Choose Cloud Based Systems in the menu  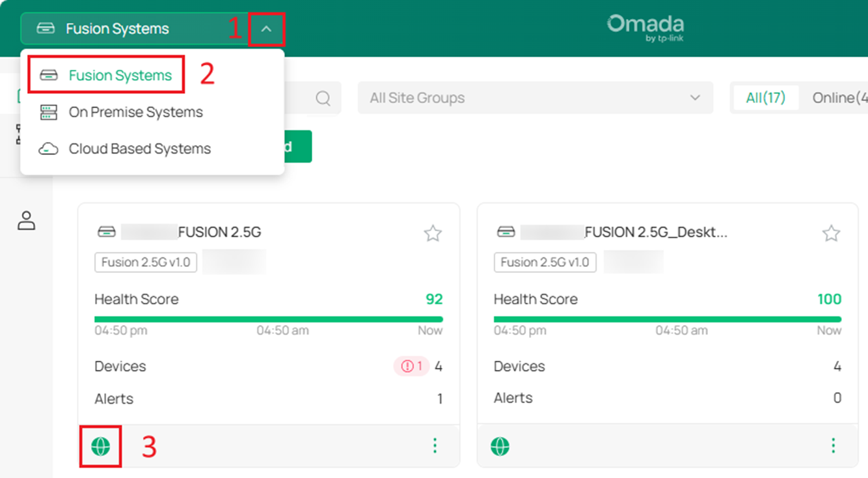[x=152, y=148]
